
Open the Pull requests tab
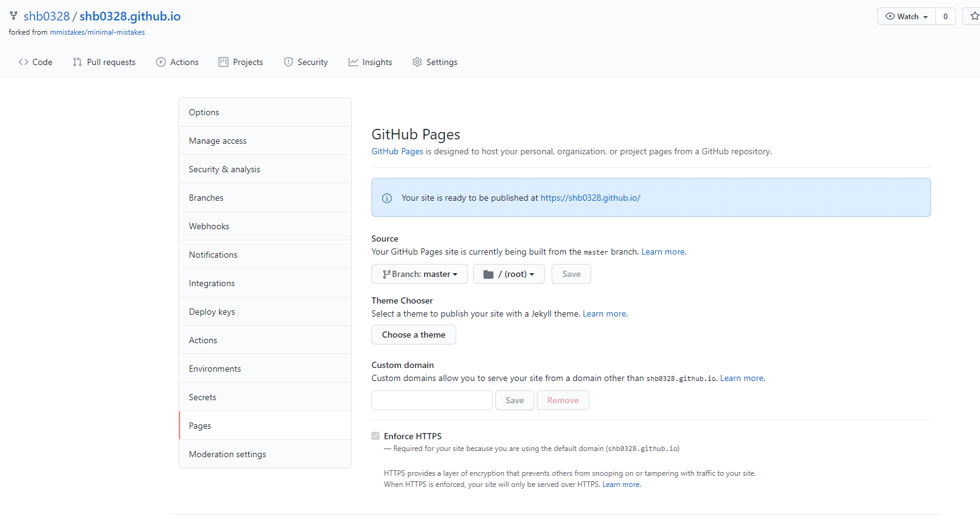(104, 62)
